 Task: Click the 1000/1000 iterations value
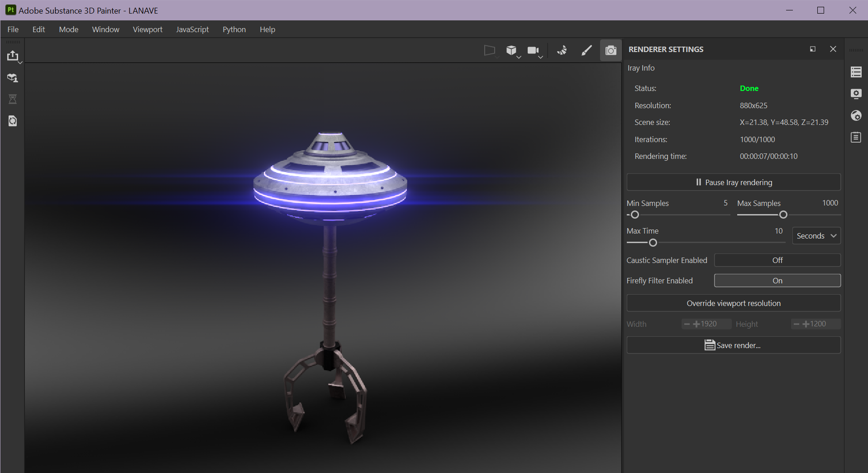757,139
